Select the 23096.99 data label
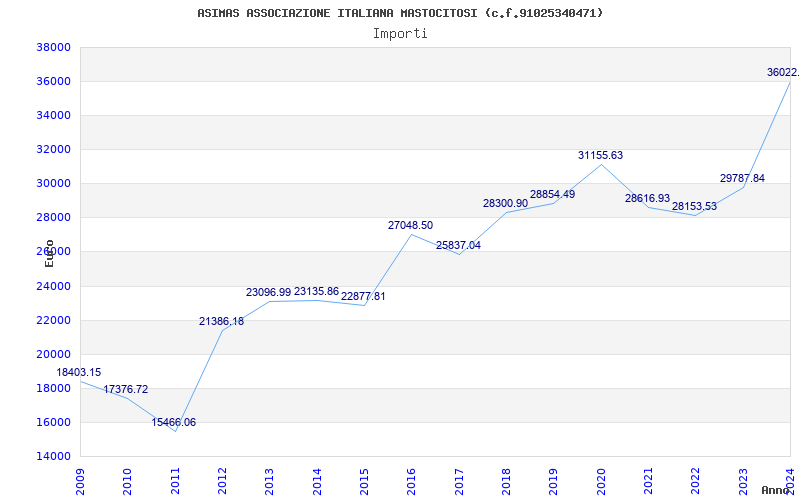This screenshot has height=500, width=800. (268, 292)
